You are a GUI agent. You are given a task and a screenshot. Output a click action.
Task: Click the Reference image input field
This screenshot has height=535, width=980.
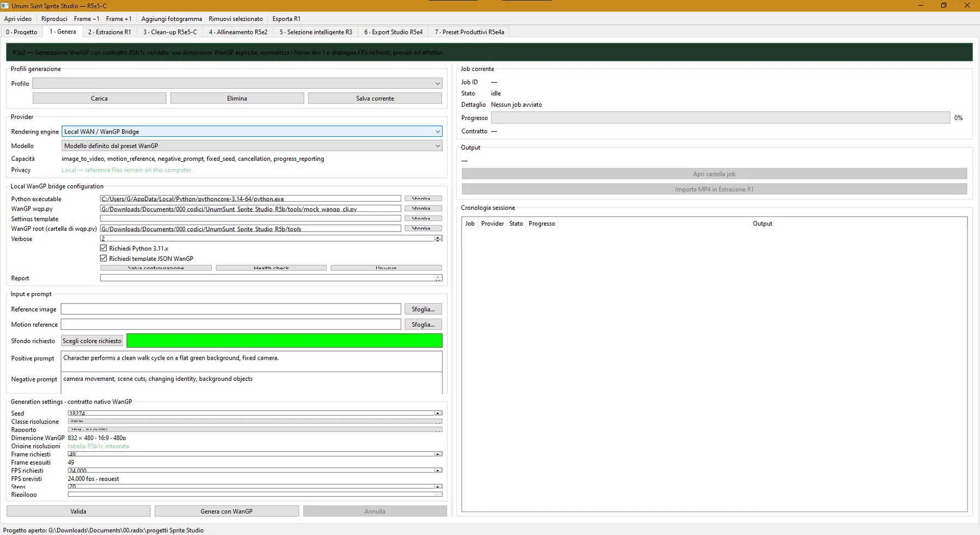(x=231, y=309)
